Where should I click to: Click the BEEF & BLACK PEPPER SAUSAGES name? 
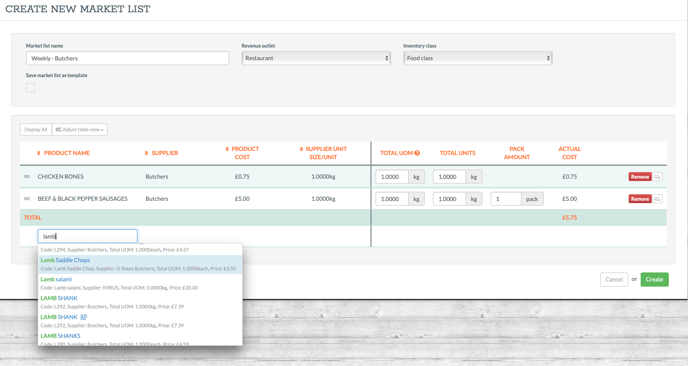[x=82, y=199]
